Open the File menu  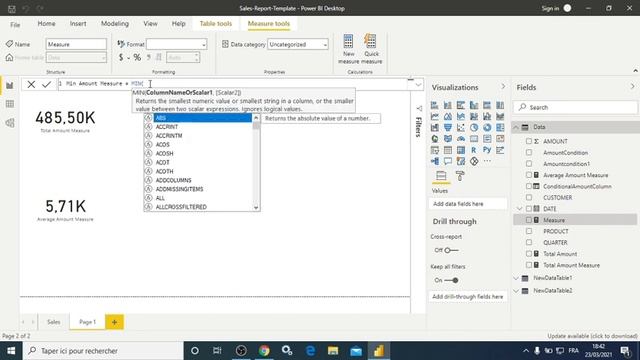[x=15, y=24]
